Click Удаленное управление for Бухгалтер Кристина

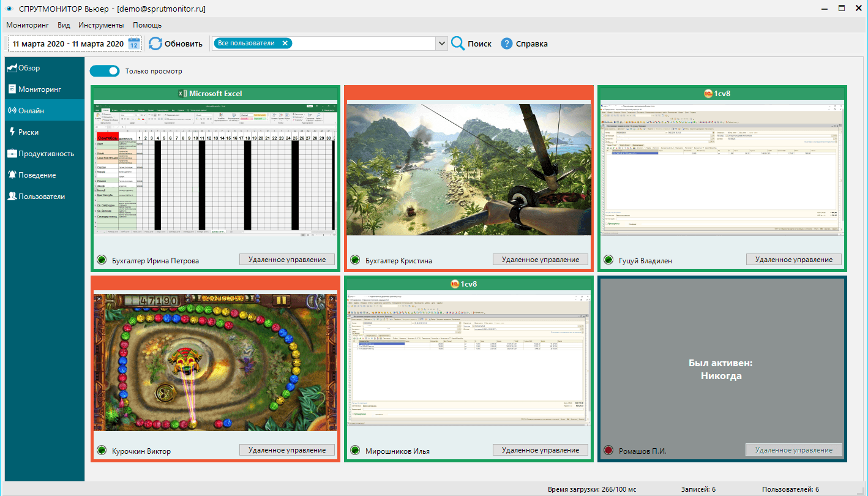coord(541,260)
